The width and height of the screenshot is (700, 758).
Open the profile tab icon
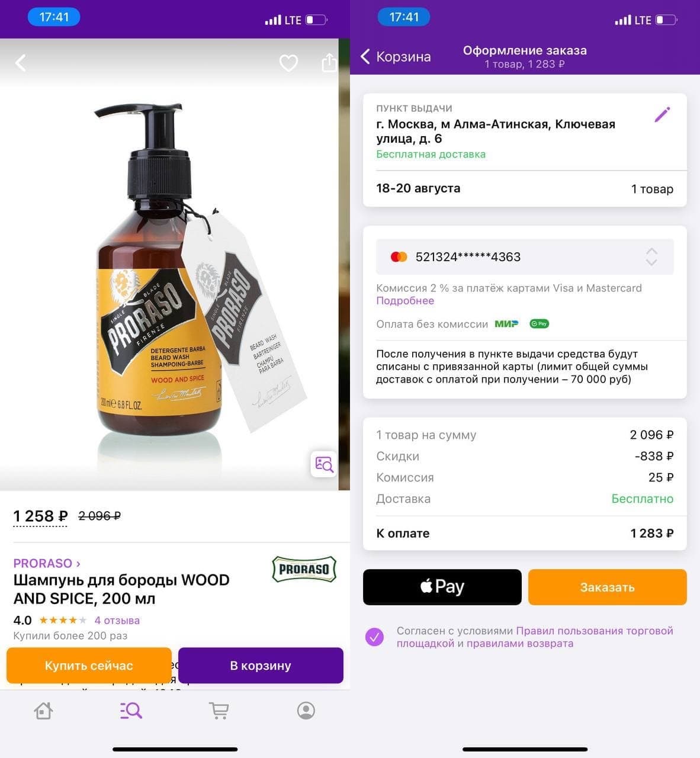(306, 711)
